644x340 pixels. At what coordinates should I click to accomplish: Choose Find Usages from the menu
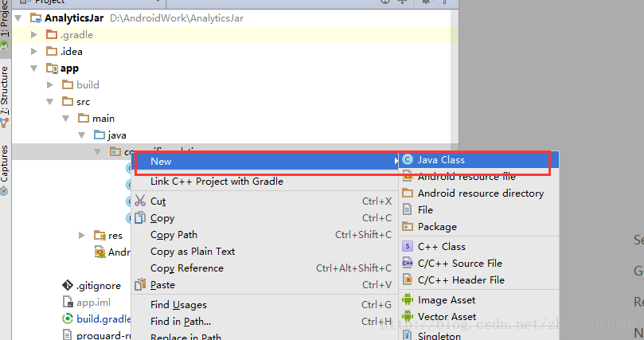click(265, 305)
